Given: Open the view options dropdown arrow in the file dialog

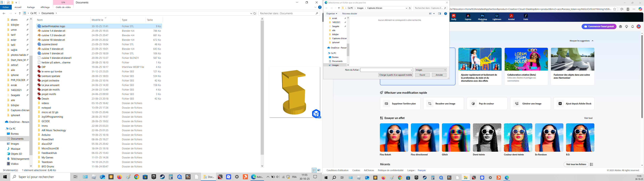Looking at the screenshot, I should coord(434,14).
